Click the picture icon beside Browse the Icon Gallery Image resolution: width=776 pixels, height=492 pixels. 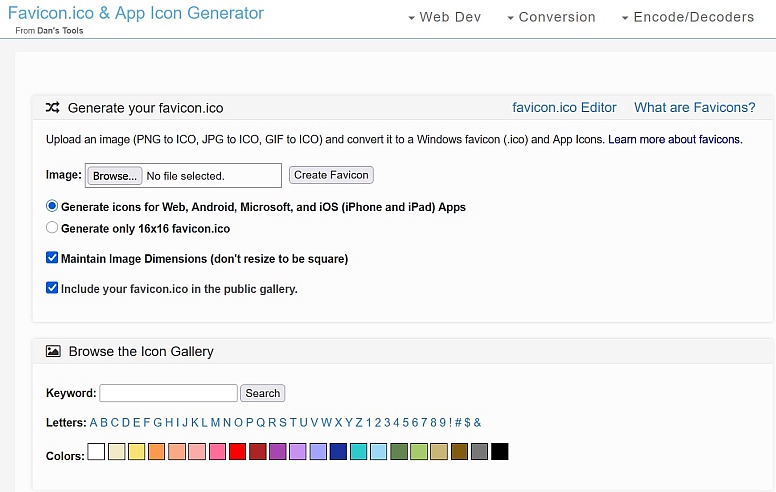click(53, 351)
